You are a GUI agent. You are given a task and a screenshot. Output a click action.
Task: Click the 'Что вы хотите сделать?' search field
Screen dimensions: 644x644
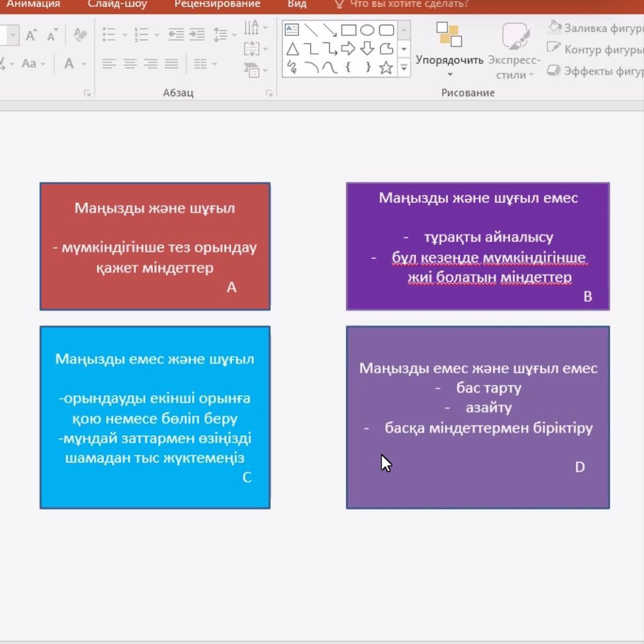(x=408, y=4)
